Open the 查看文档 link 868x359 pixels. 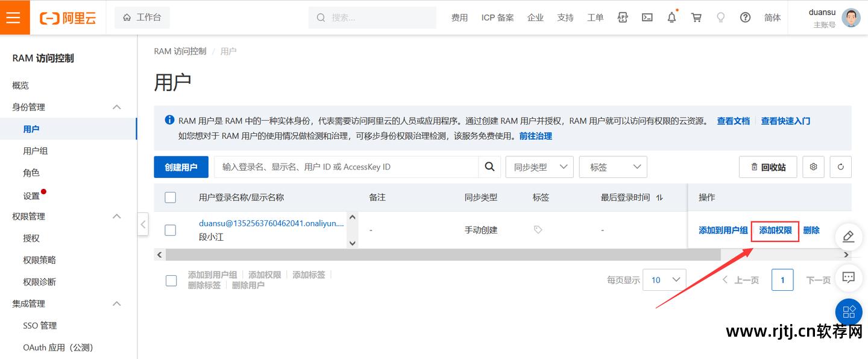733,121
